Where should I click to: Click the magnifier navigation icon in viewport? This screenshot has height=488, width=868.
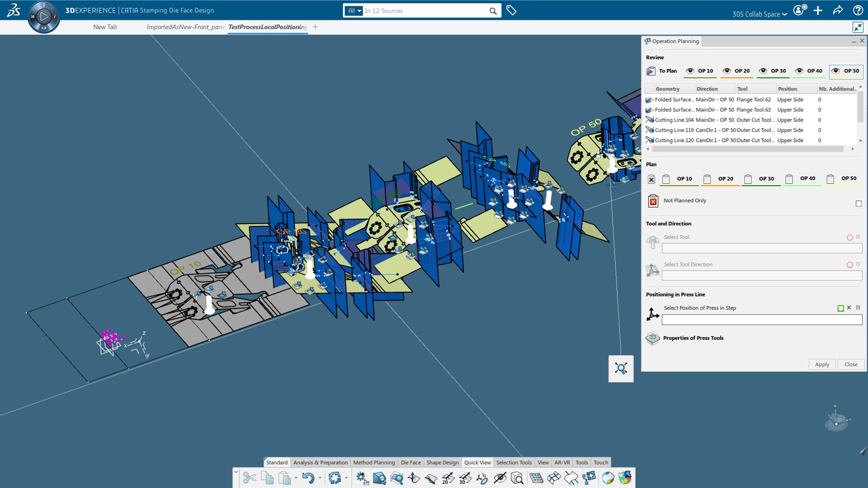coord(621,368)
